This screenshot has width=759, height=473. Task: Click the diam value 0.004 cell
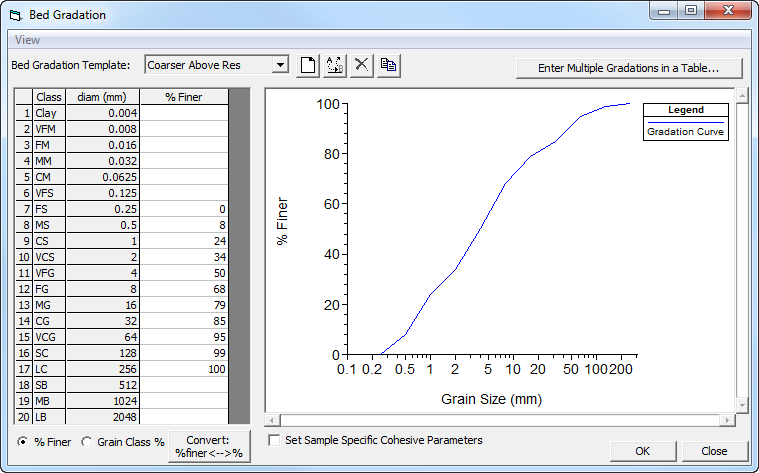click(x=103, y=113)
